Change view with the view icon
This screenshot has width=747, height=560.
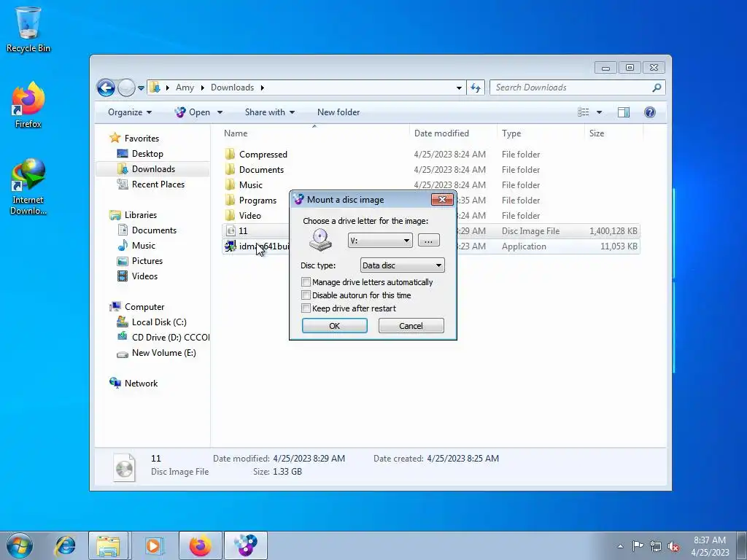(583, 112)
